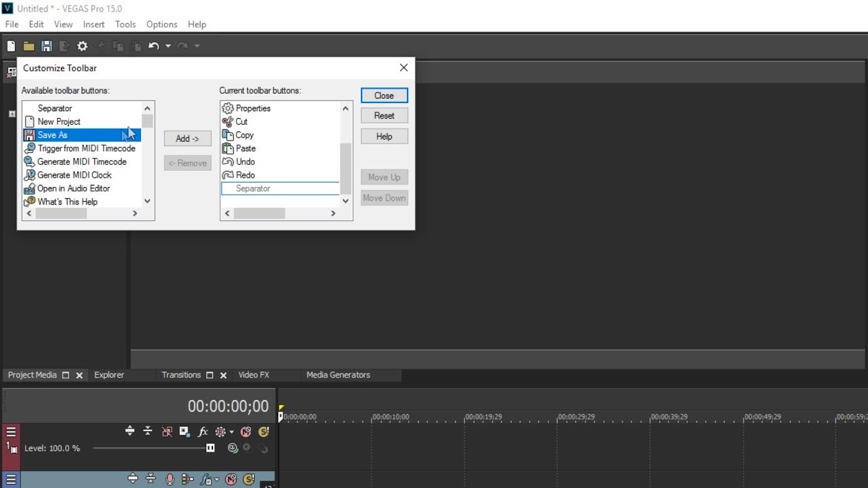Open the Undo history dropdown arrow

[x=167, y=46]
